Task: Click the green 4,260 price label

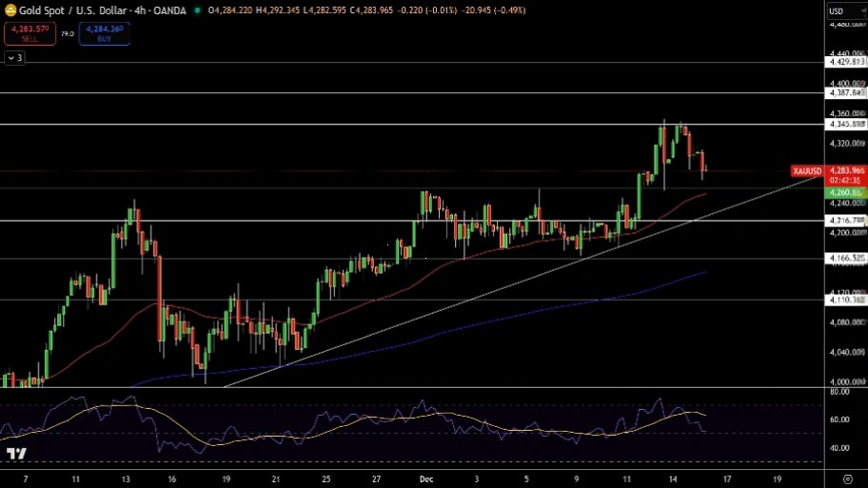Action: [846, 192]
